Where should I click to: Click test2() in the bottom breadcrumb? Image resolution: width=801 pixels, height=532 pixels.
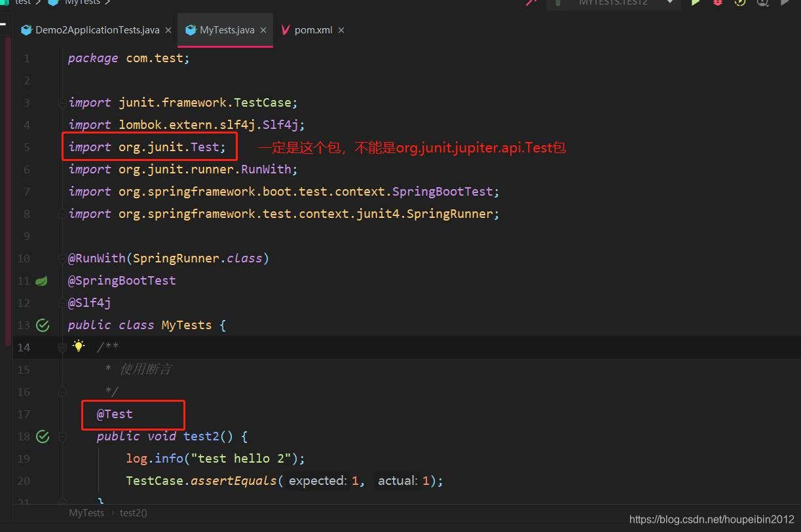tap(134, 513)
